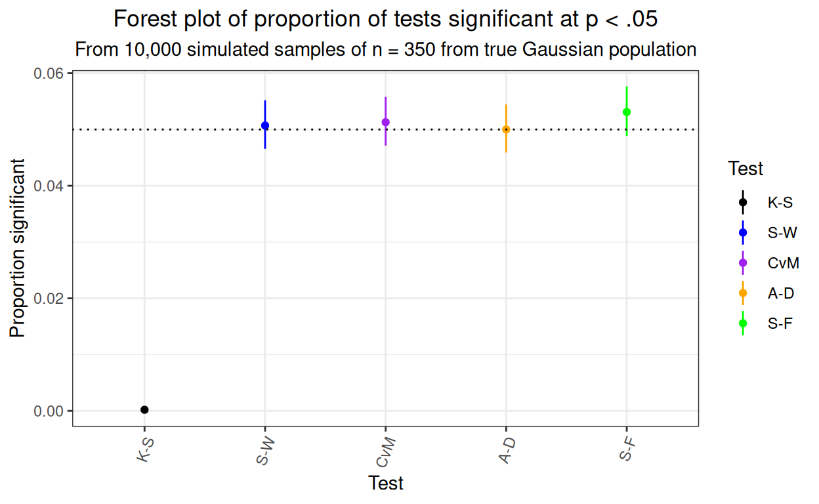Select the CvM x-axis tick label
This screenshot has width=819, height=504.
coord(385,451)
